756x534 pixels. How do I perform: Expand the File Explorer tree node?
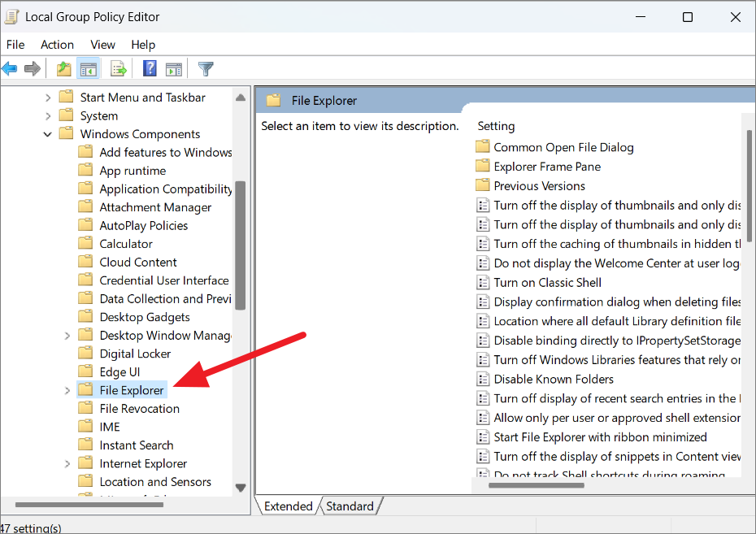(x=67, y=391)
